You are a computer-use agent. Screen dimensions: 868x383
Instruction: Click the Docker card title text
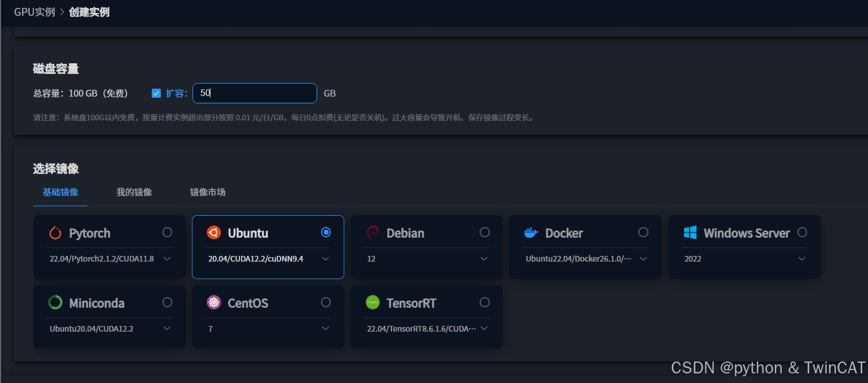[x=564, y=233]
